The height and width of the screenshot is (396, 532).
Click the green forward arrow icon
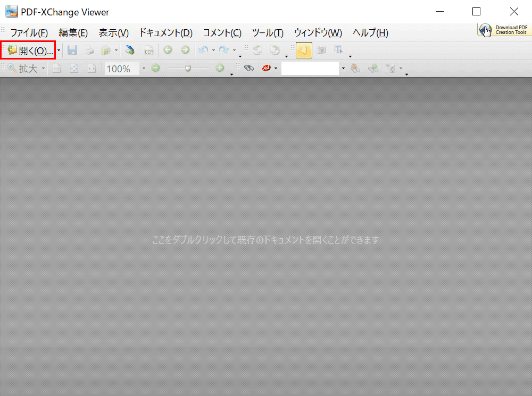coord(185,50)
